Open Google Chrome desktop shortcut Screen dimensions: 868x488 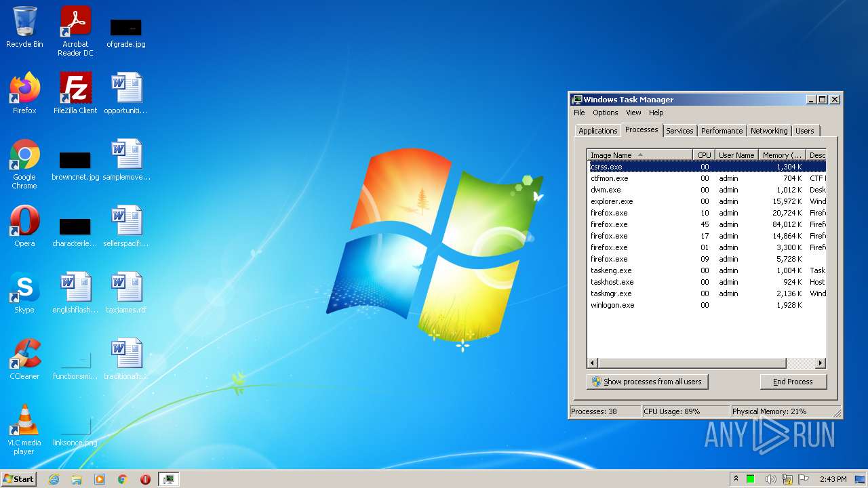point(24,164)
